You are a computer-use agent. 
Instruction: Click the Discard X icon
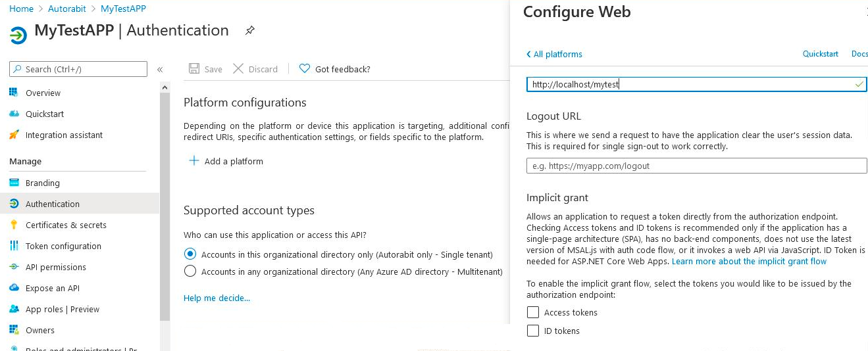[x=238, y=69]
